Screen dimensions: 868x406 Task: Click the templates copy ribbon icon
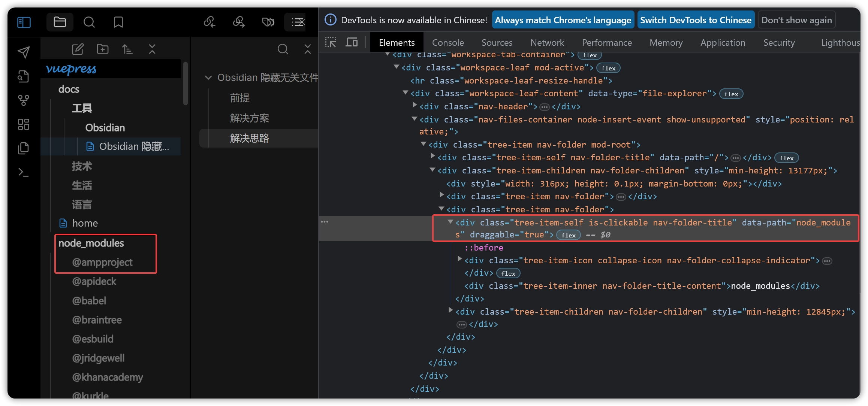(x=24, y=148)
